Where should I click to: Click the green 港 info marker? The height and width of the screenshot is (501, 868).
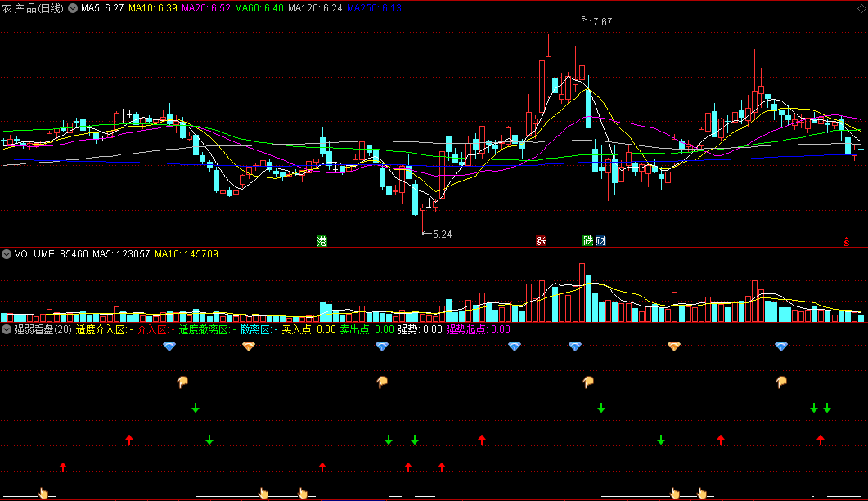(322, 241)
